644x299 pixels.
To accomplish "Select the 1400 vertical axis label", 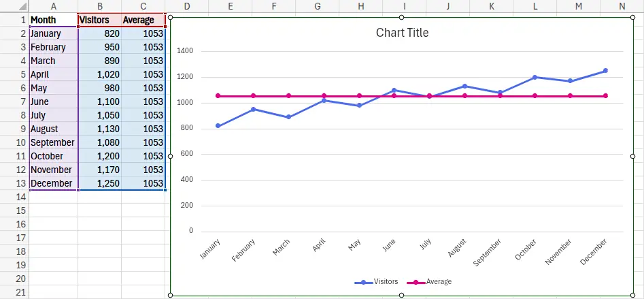I will (184, 51).
